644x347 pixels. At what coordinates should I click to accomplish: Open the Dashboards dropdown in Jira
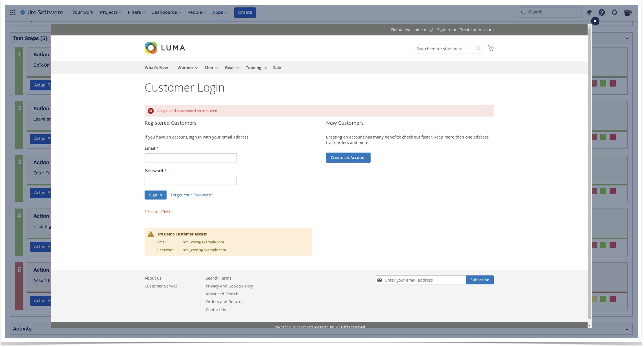[166, 12]
